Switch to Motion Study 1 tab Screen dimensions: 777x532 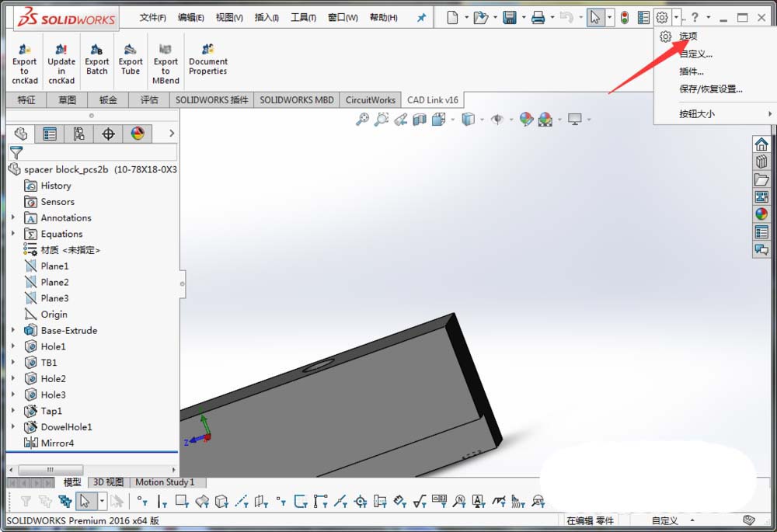click(x=165, y=482)
